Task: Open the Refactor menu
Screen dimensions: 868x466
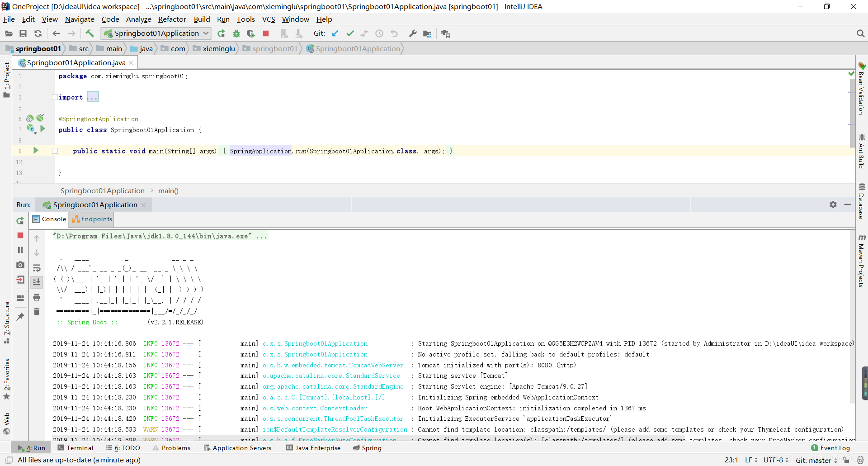Action: [x=172, y=19]
